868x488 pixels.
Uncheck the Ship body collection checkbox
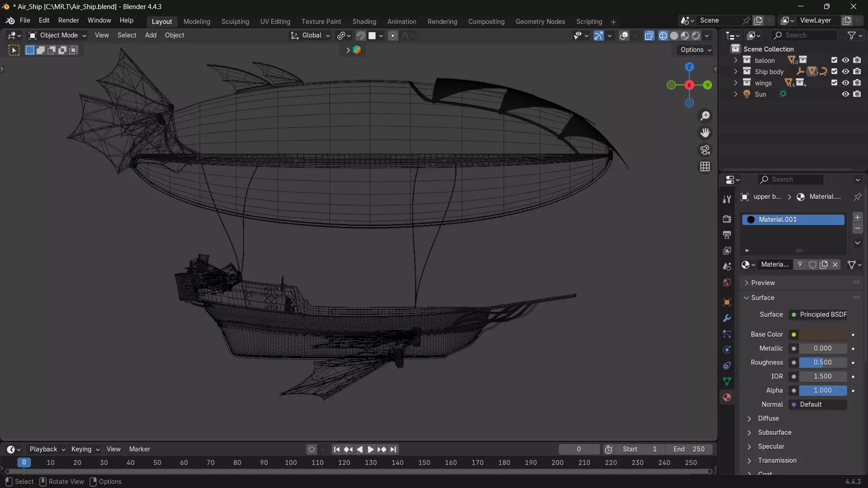tap(834, 71)
